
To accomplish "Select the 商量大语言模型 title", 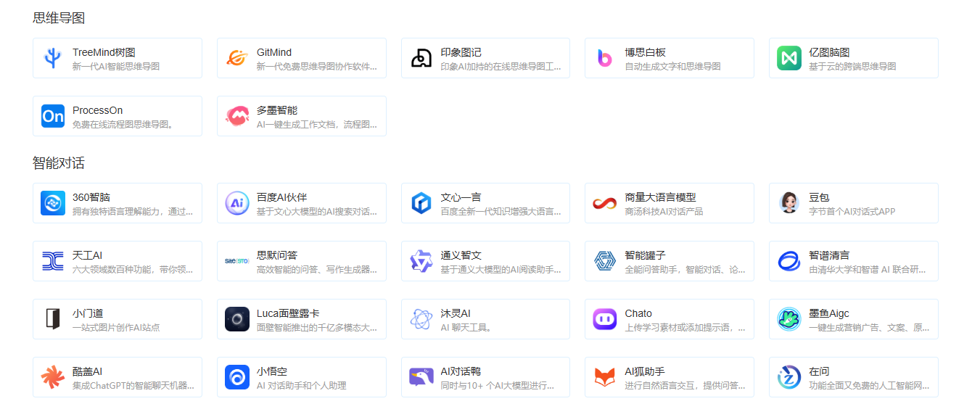I will (x=660, y=197).
